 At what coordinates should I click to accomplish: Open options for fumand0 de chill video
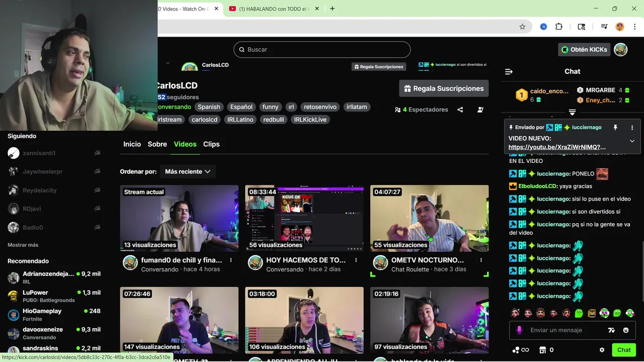(231, 260)
